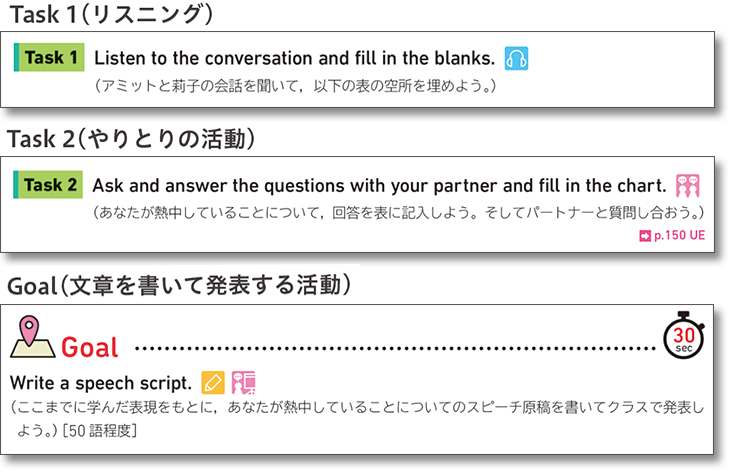The image size is (732, 474).
Task: Click the pink presentation speech icon
Action: (243, 382)
